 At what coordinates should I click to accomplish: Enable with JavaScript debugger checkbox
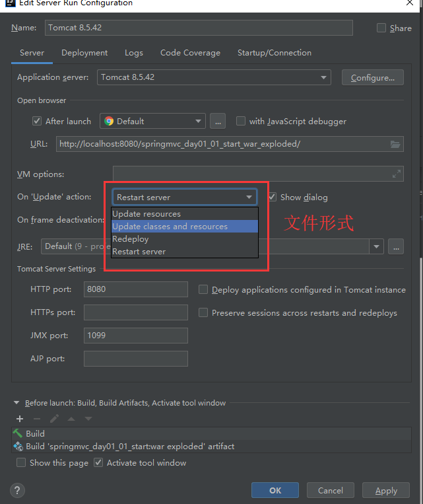click(241, 121)
